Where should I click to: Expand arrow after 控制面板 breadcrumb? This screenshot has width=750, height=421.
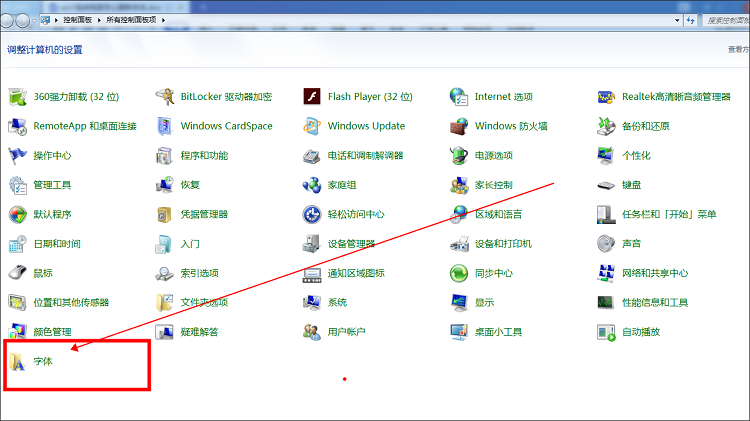coord(99,20)
